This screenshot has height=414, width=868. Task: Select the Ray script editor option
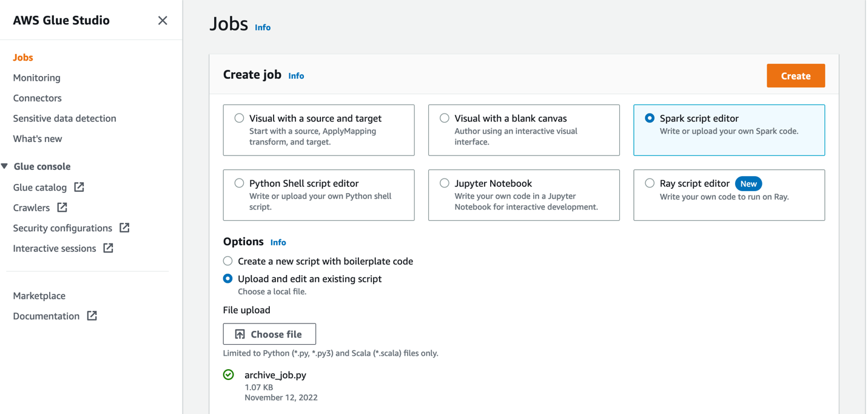[650, 183]
